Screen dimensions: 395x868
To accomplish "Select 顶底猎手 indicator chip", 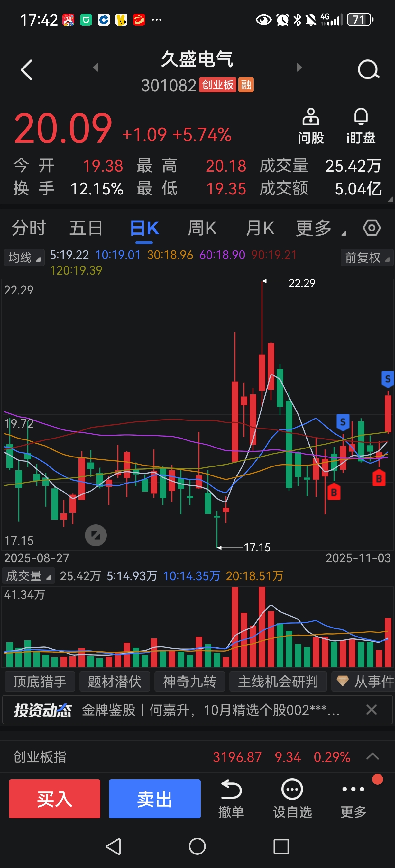I will tap(40, 681).
